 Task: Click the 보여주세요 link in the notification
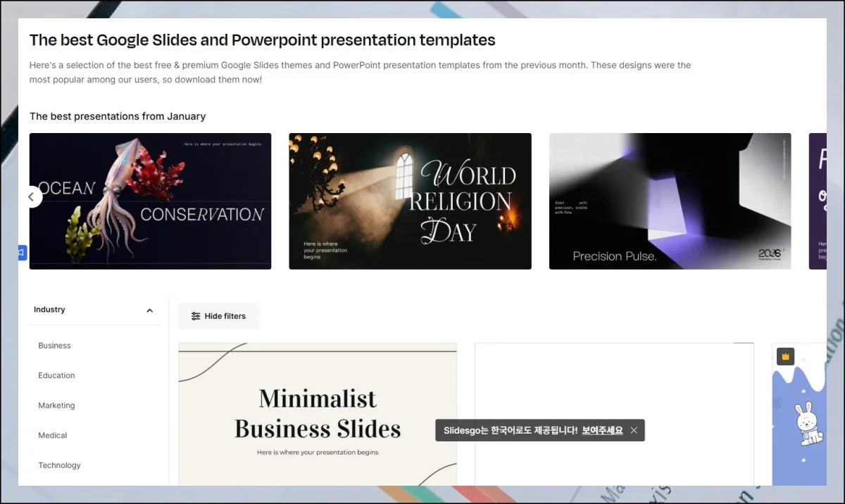(602, 431)
